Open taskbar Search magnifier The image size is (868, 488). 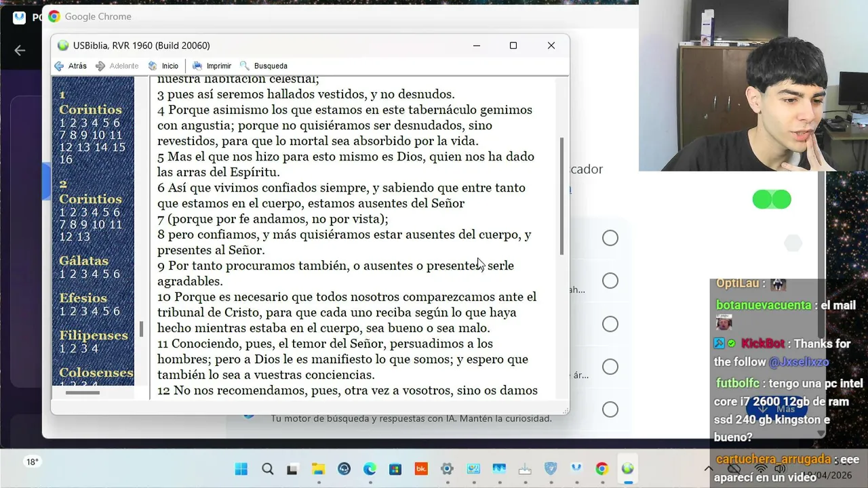pyautogui.click(x=267, y=468)
